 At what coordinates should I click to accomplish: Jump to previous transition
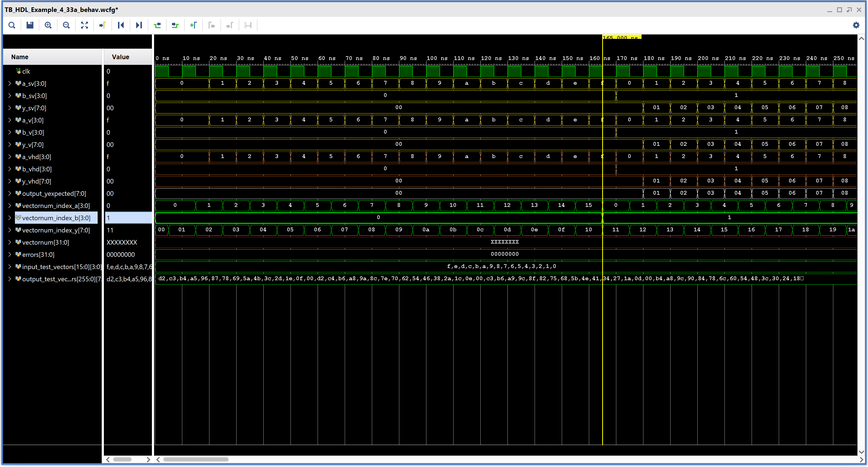coord(157,25)
